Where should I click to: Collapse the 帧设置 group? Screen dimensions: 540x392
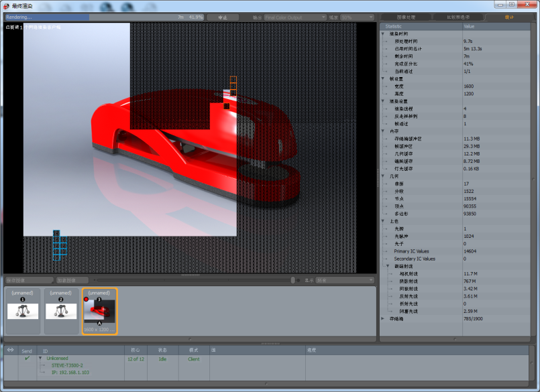coord(383,78)
